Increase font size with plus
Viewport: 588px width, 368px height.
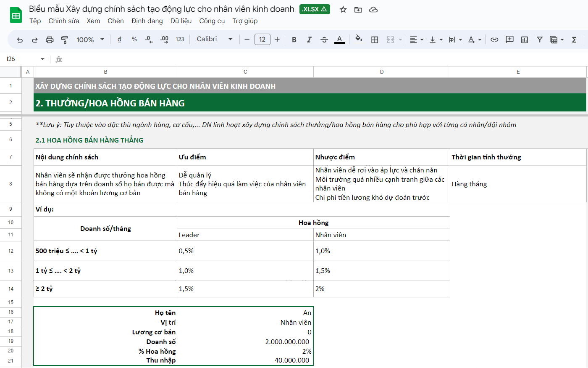pyautogui.click(x=277, y=40)
